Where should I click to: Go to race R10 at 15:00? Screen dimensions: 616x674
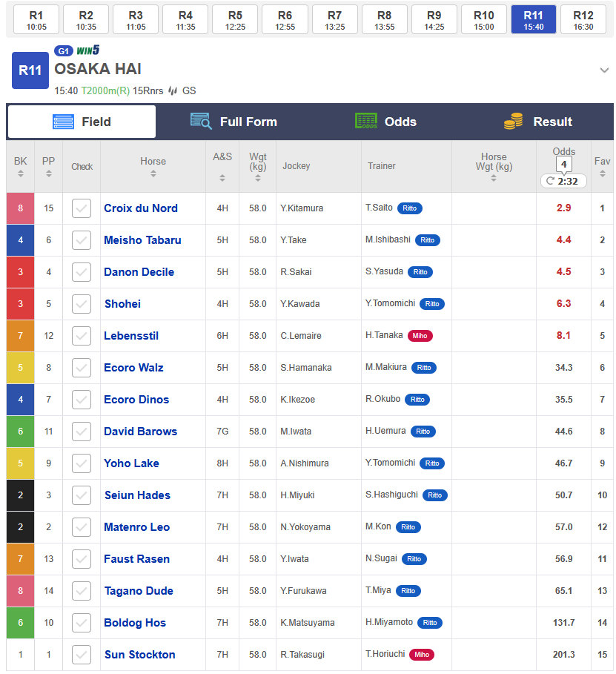pos(483,20)
